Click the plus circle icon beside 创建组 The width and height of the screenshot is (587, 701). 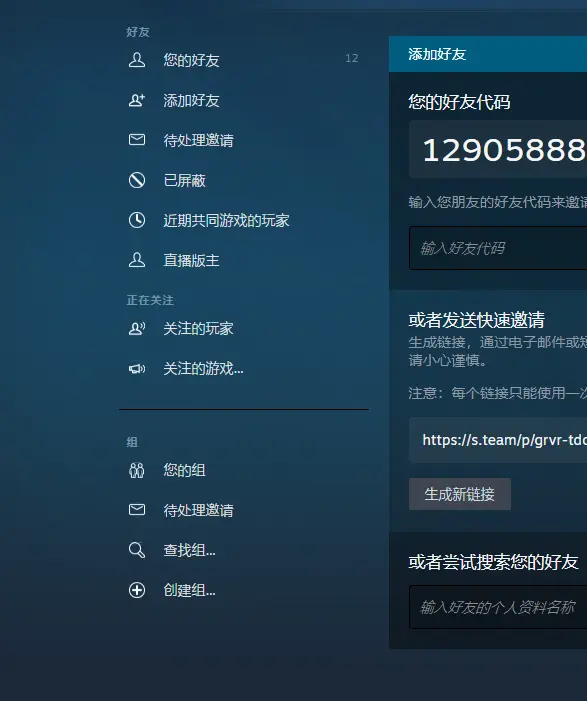click(x=137, y=590)
